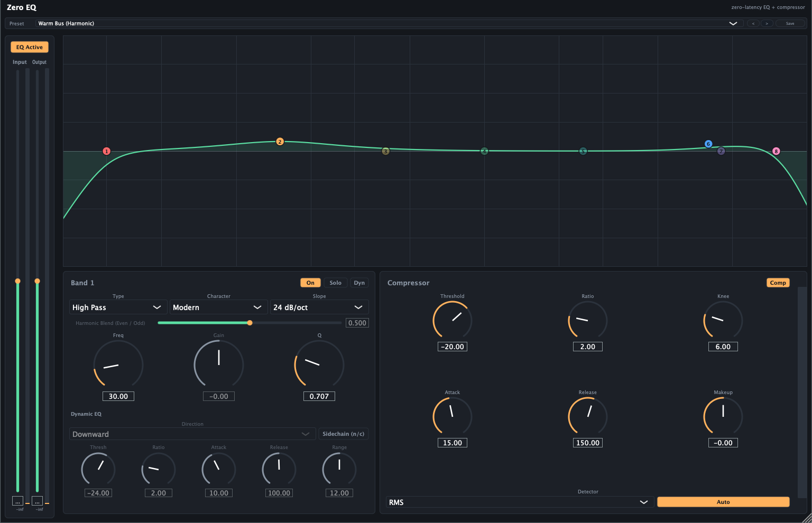Toggle Sidechain (n/c) button

click(x=344, y=434)
